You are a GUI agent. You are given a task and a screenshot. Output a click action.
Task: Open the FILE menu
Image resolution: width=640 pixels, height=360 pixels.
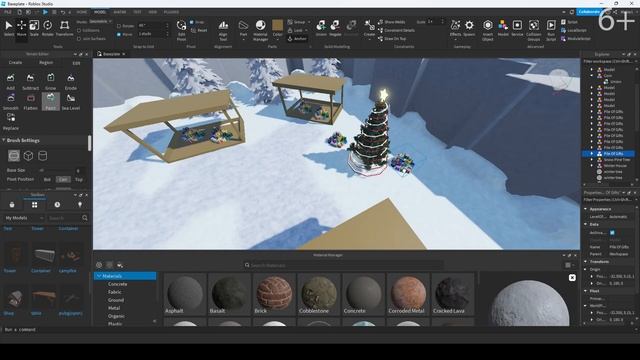click(x=7, y=12)
